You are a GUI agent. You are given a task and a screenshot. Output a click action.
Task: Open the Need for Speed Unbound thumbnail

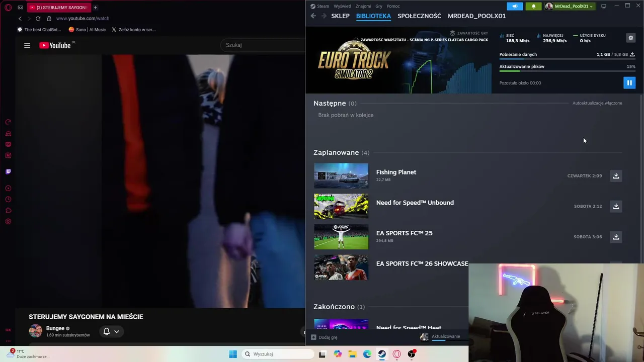pyautogui.click(x=341, y=206)
